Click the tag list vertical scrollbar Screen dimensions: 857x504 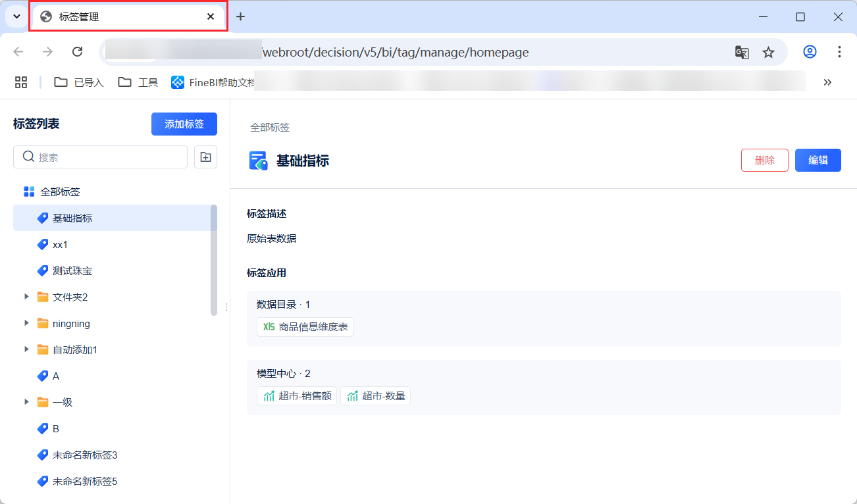tap(213, 260)
